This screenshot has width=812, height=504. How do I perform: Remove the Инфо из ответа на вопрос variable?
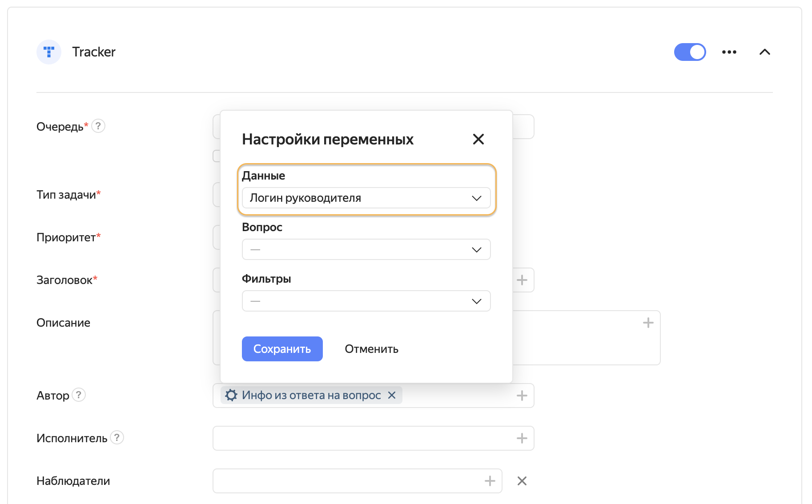click(392, 395)
